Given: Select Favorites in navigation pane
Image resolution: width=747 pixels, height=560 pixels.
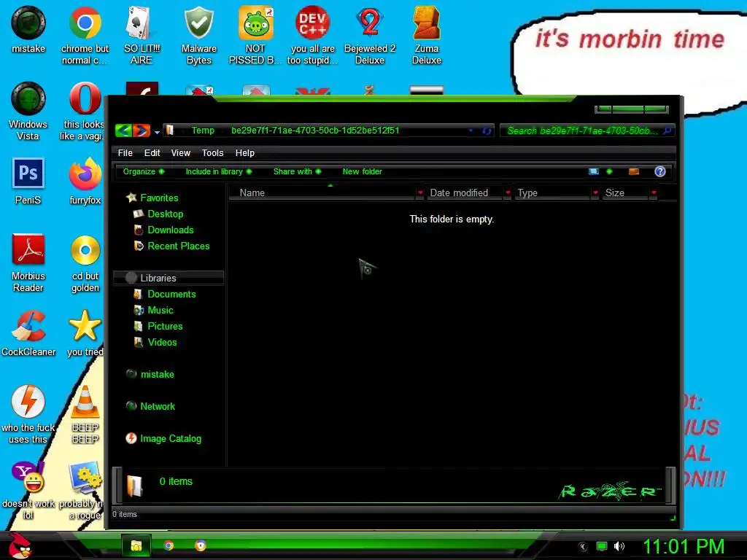Looking at the screenshot, I should [x=152, y=198].
